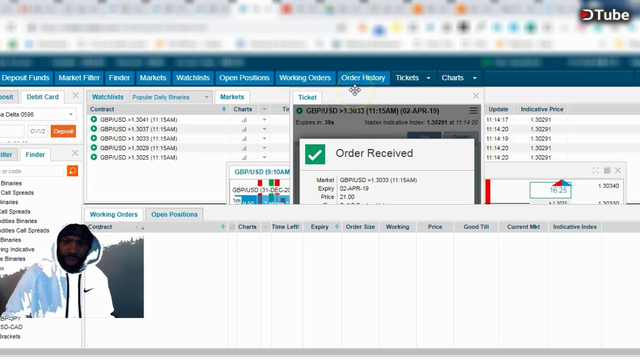
Task: Select the Watchlists tab
Action: tap(107, 97)
